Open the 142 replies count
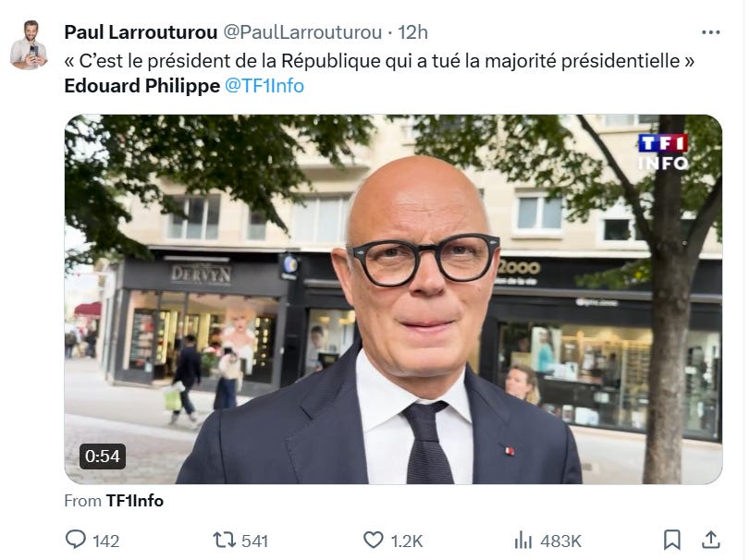This screenshot has height=560, width=750. pos(105,541)
